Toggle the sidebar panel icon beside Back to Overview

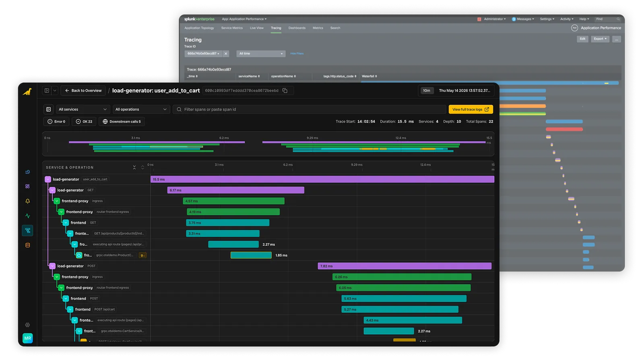pos(47,91)
